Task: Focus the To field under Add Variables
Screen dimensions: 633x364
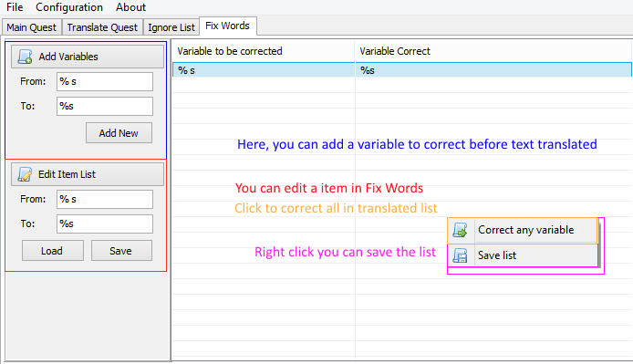Action: point(105,106)
